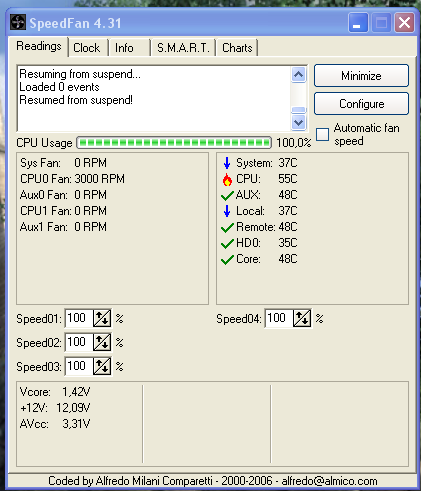Click the SpeedFan fan icon in title bar
Viewport: 422px width, 491px height.
[x=18, y=22]
